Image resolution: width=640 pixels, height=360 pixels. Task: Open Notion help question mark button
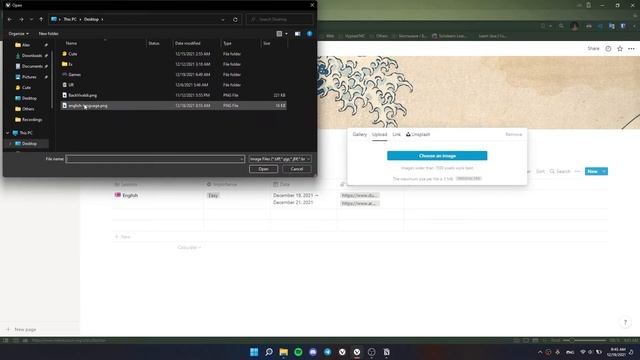(x=625, y=322)
